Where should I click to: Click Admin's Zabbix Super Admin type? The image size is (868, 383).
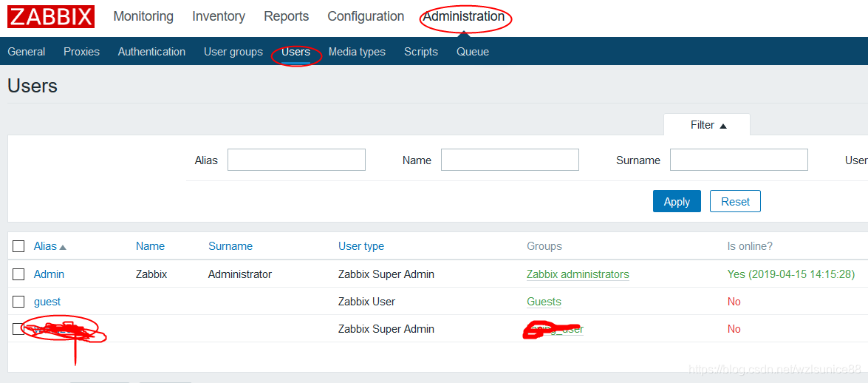tap(386, 274)
